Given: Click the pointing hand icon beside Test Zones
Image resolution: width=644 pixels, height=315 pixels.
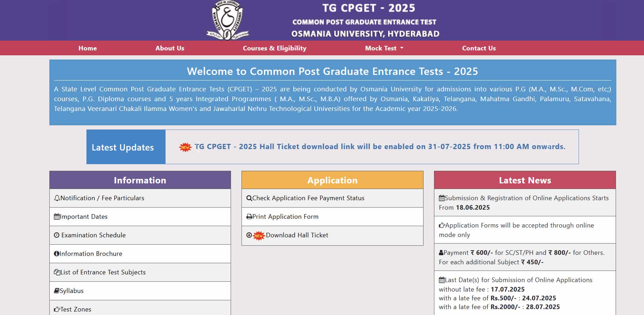Looking at the screenshot, I should tap(57, 309).
